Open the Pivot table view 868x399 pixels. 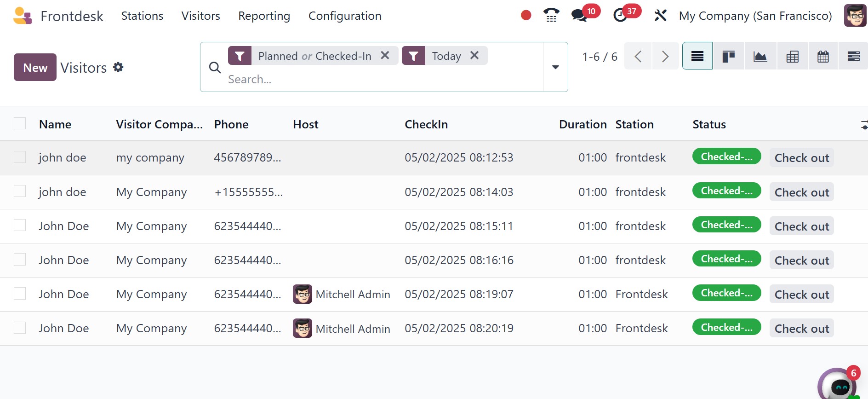click(x=792, y=56)
